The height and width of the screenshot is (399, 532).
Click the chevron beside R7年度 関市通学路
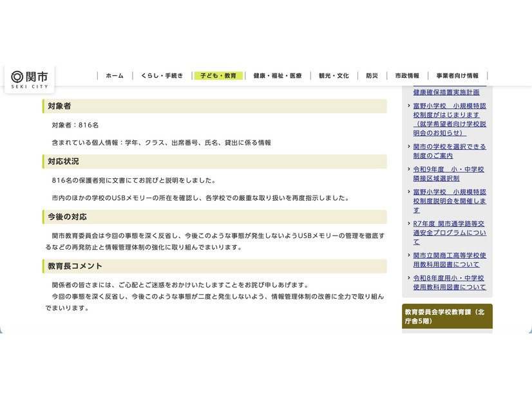(409, 223)
